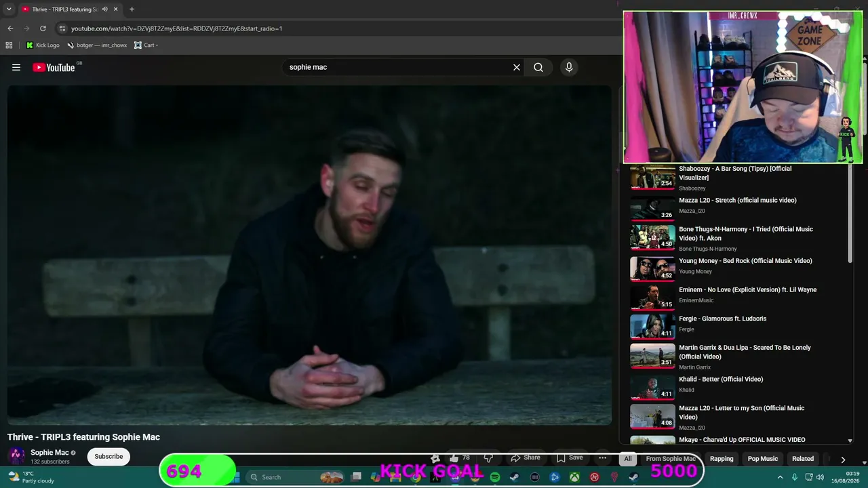Start a voice search with the microphone
The image size is (868, 488).
569,67
